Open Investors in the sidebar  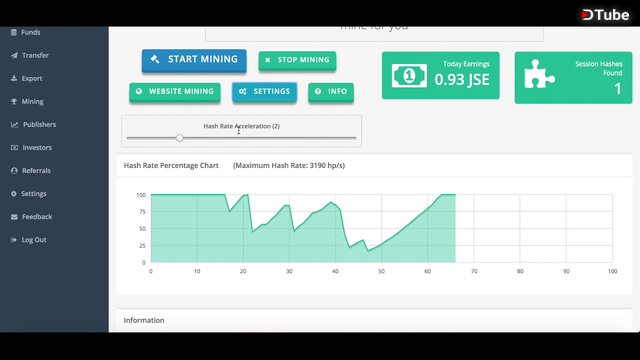37,147
